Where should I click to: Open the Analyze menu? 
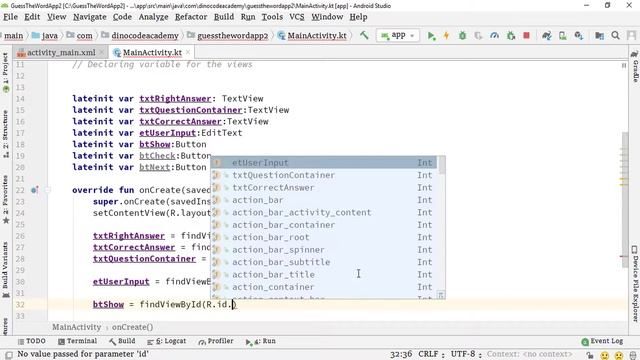click(x=153, y=17)
